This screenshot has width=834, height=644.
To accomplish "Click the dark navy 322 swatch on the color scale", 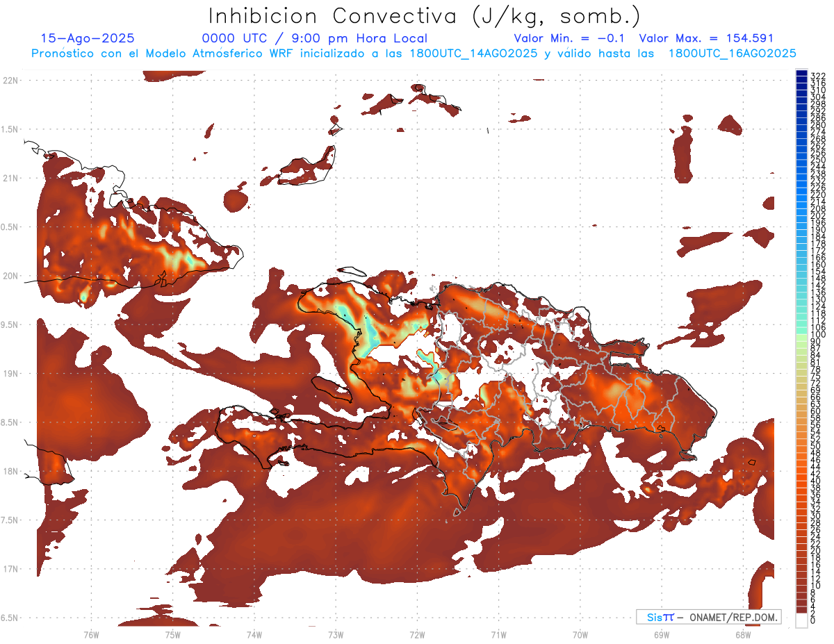I will (x=801, y=74).
